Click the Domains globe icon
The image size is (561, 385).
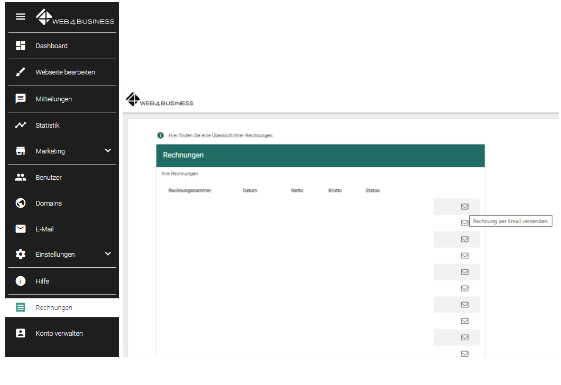20,203
